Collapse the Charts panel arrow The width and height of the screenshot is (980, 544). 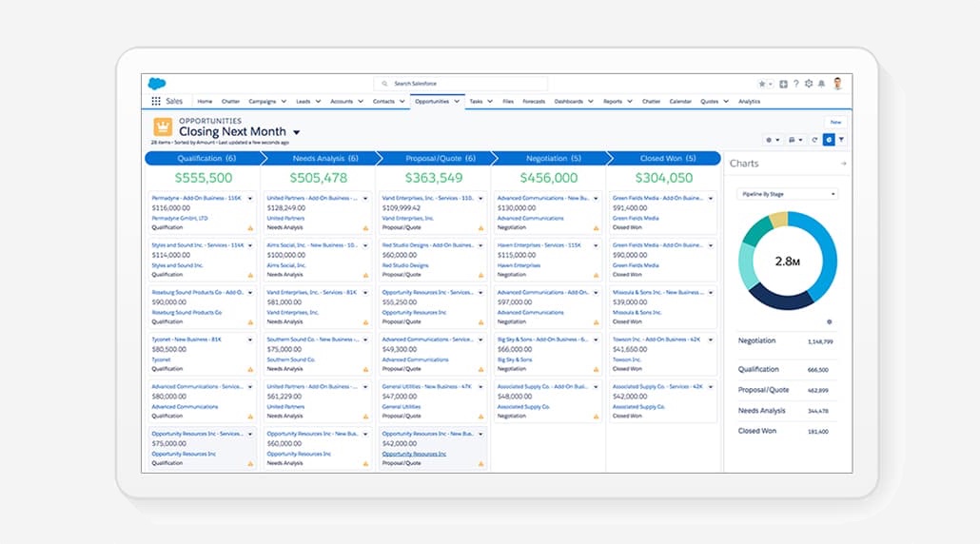click(x=843, y=164)
